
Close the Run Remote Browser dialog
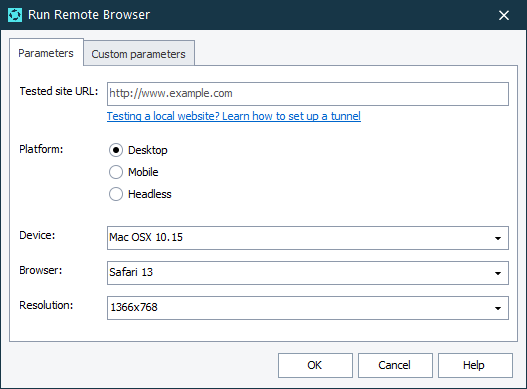coord(504,15)
